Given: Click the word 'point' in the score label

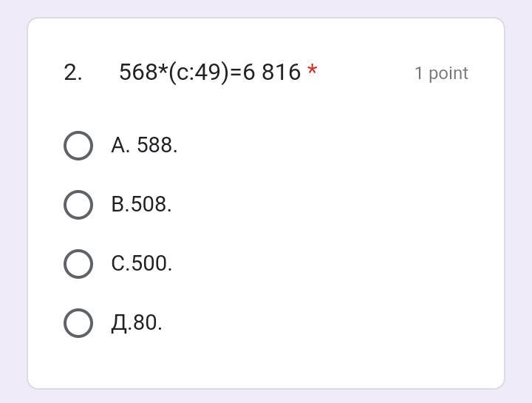Looking at the screenshot, I should point(449,74).
